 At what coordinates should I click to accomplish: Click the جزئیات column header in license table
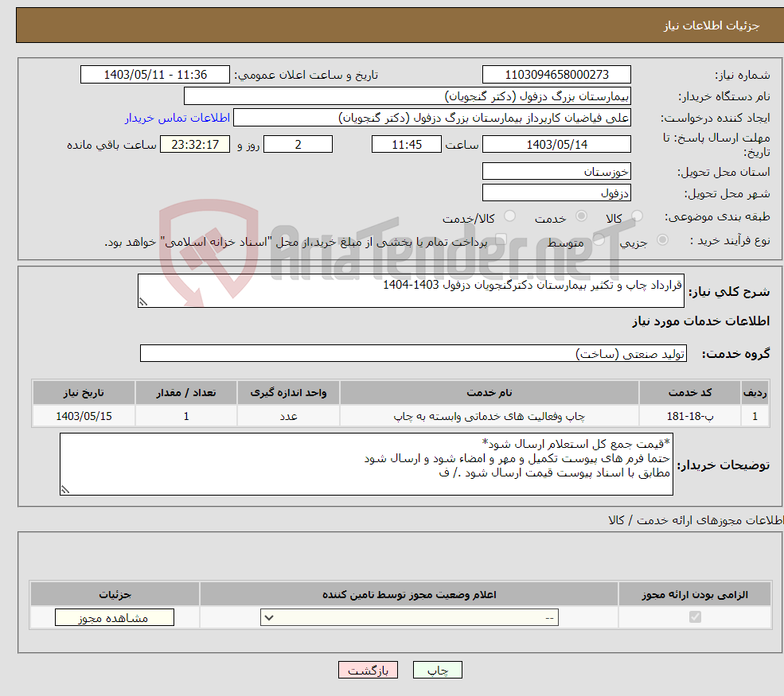pos(115,594)
